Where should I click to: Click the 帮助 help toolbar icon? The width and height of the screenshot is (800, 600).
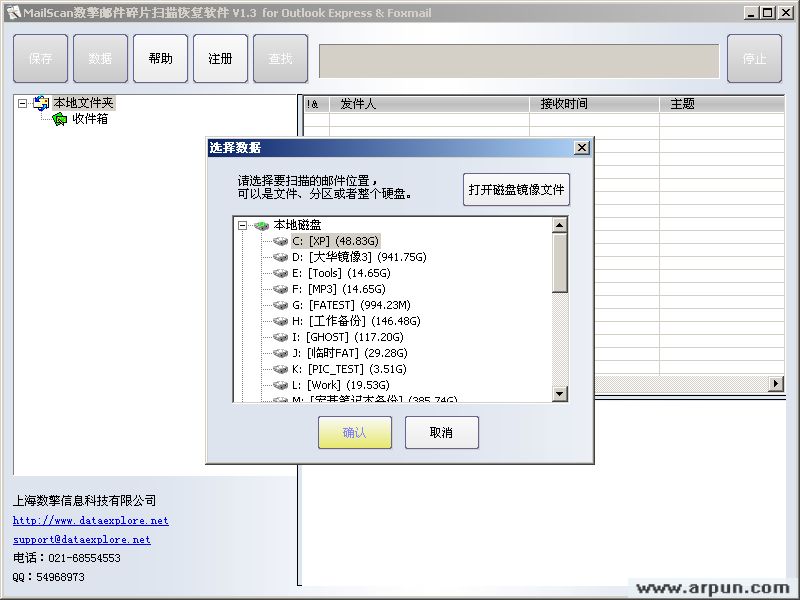(x=160, y=58)
